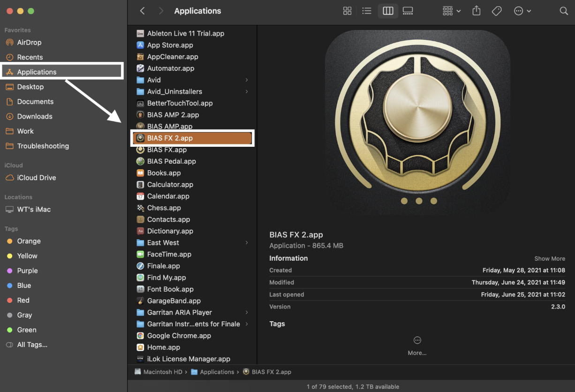Select the App Store.app icon
Screen dimensions: 575x392
140,45
